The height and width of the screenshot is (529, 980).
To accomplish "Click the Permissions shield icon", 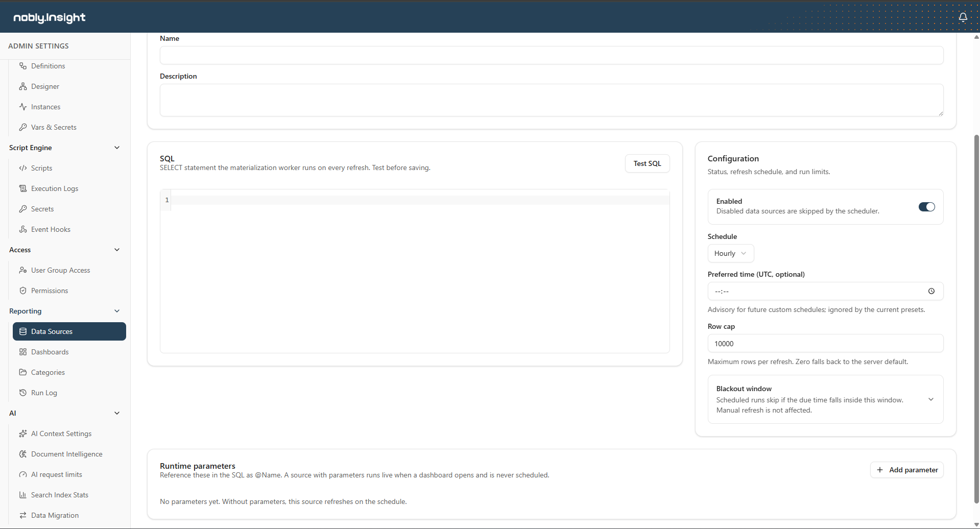I will click(23, 291).
